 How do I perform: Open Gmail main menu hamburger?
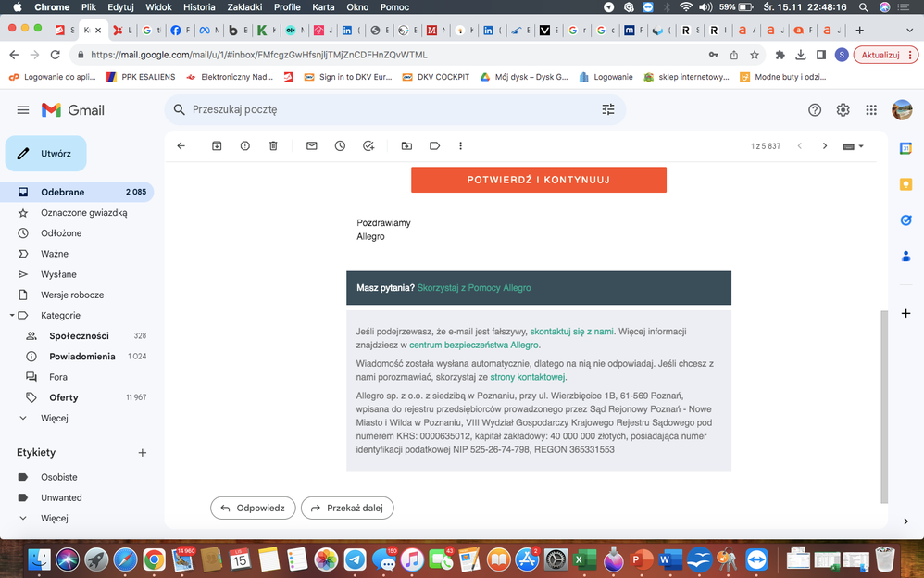(23, 109)
